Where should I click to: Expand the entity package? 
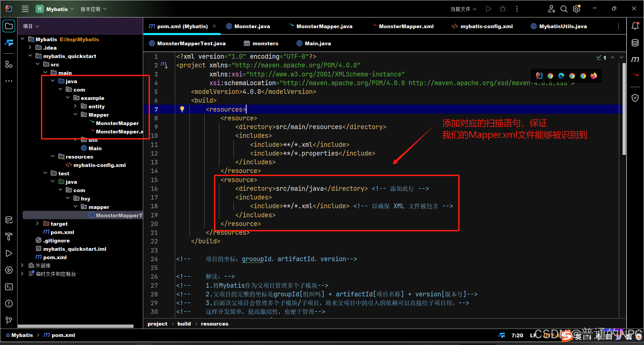click(x=75, y=106)
